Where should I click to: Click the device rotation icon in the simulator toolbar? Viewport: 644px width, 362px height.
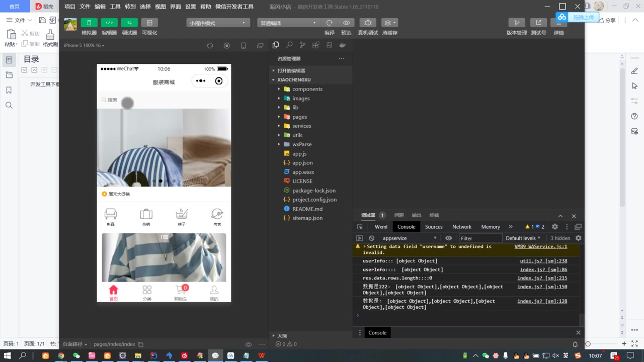tap(210, 45)
